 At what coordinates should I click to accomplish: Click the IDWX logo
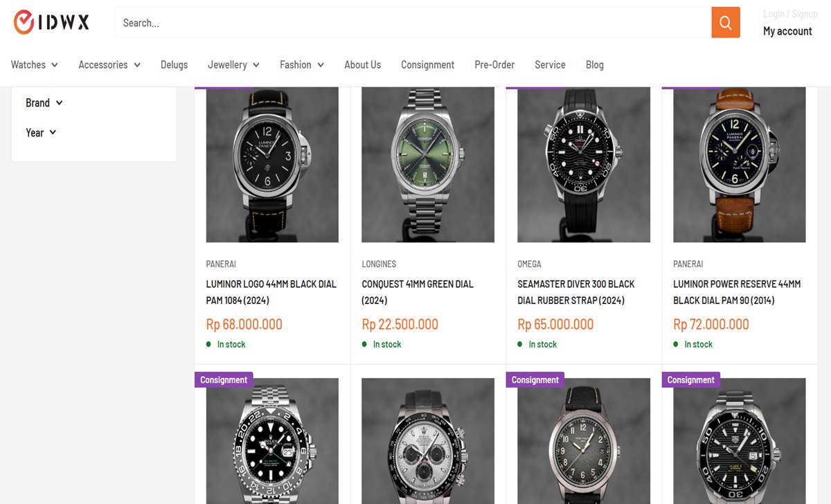pos(50,21)
